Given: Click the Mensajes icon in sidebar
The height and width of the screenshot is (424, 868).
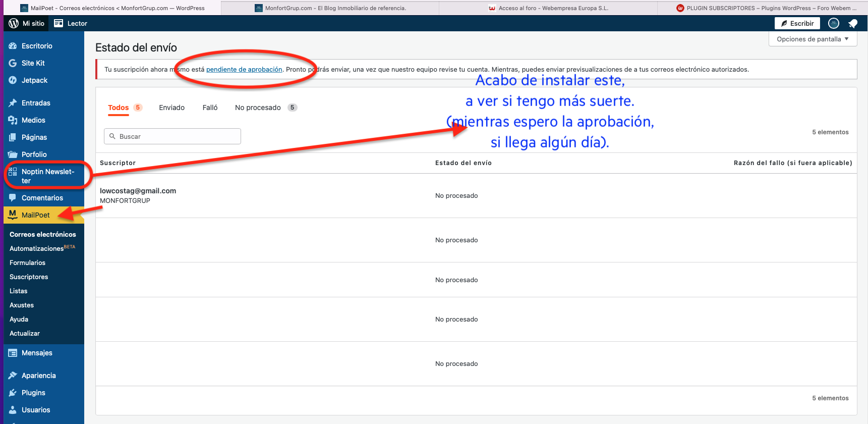Looking at the screenshot, I should pos(13,353).
